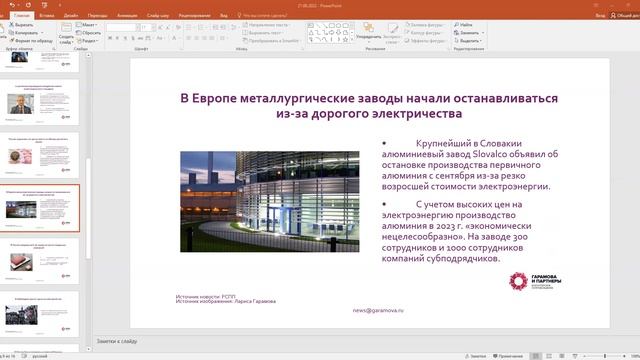Select slide thumbnail with pink wallet image

[x=40, y=261]
